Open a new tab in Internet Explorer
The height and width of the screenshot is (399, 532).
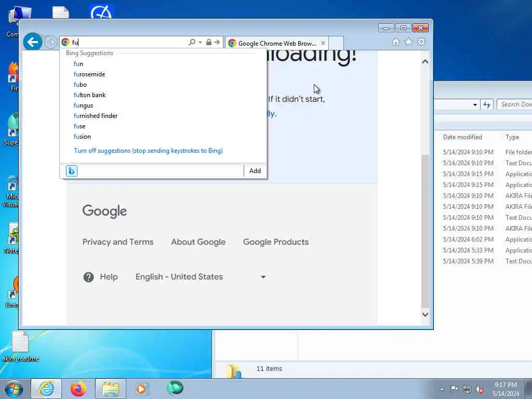pyautogui.click(x=336, y=43)
